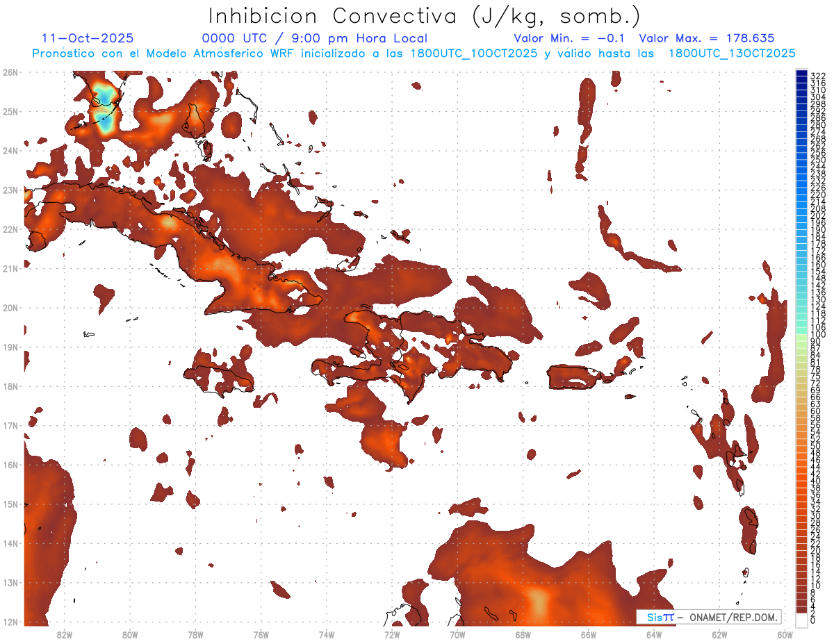The image size is (834, 644).
Task: Click the 60W longitude axis label
Action: pos(785,634)
